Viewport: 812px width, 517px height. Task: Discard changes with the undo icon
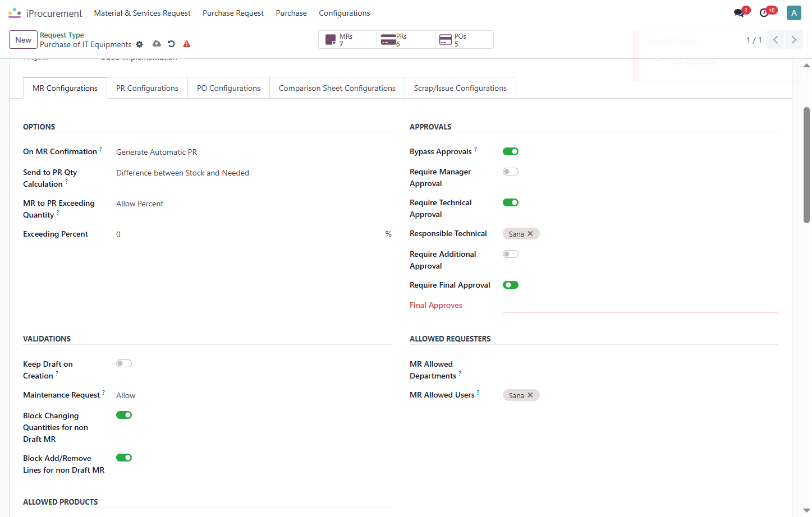pos(172,44)
